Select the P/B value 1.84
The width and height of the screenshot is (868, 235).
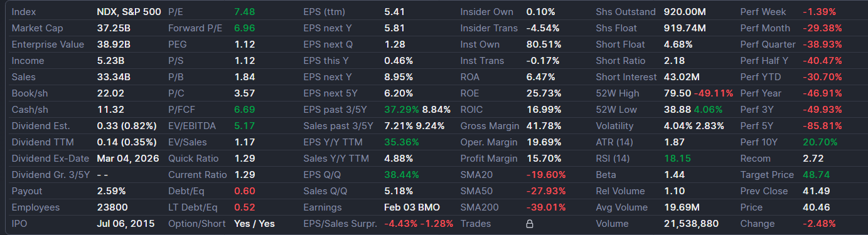coord(244,76)
